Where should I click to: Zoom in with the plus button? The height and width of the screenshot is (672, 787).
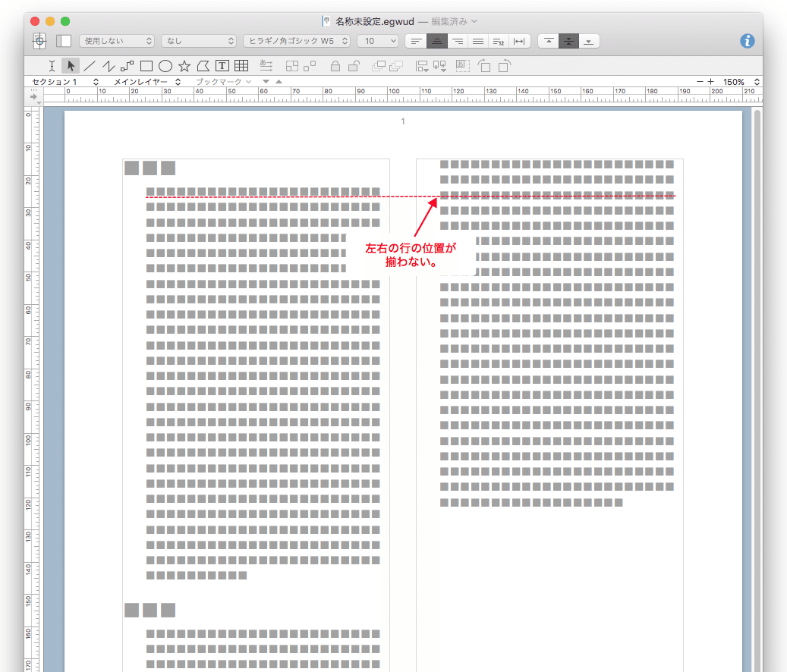(x=710, y=81)
